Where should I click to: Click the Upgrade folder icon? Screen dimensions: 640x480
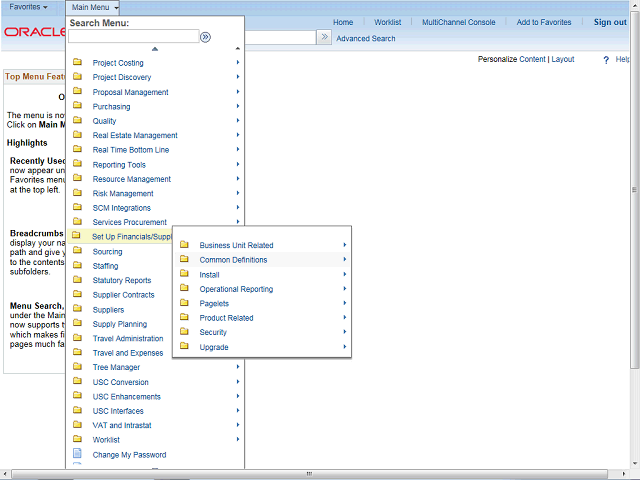[x=184, y=346]
